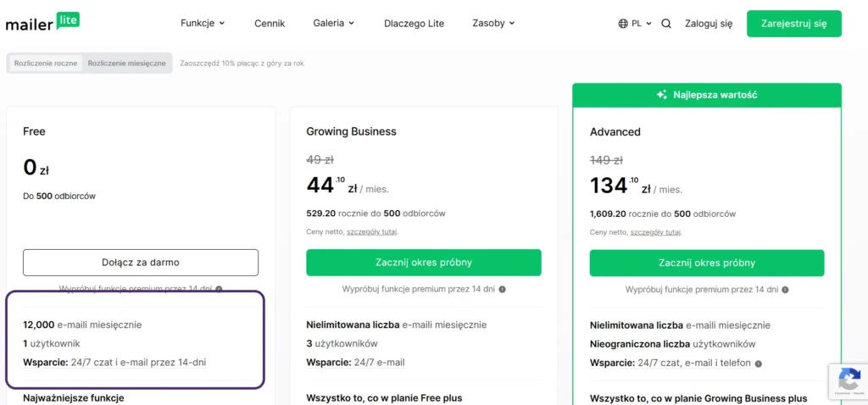Click the Zarejestruj się button

click(793, 24)
